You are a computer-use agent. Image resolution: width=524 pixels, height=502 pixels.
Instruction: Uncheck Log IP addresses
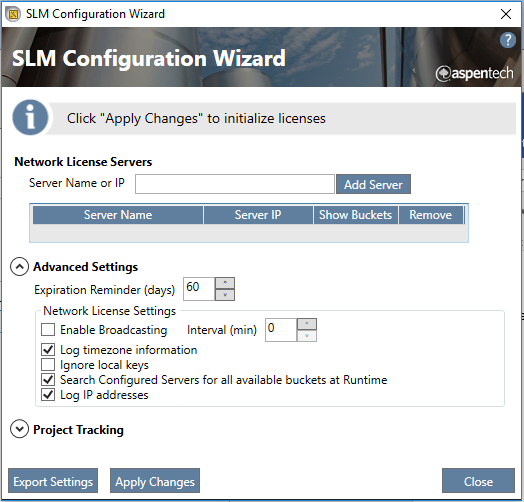pyautogui.click(x=48, y=395)
